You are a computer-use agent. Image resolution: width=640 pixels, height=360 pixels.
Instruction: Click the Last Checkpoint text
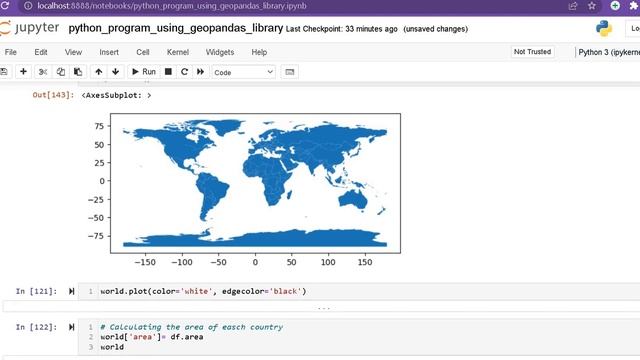click(341, 29)
